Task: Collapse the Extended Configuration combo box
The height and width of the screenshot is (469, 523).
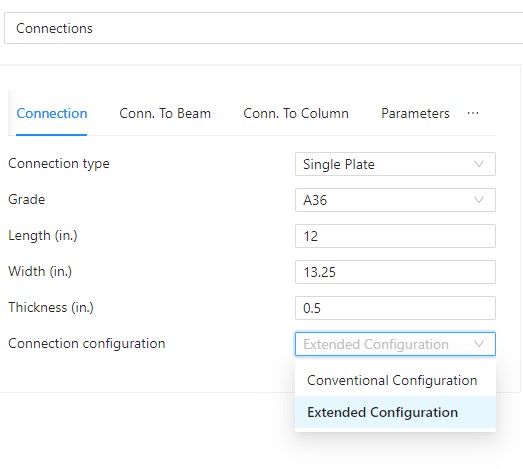Action: [395, 344]
